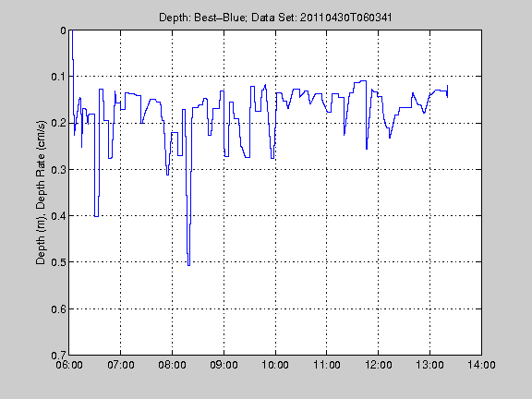Click the blue line start at depth 0
The image size is (532, 399).
coord(72,31)
